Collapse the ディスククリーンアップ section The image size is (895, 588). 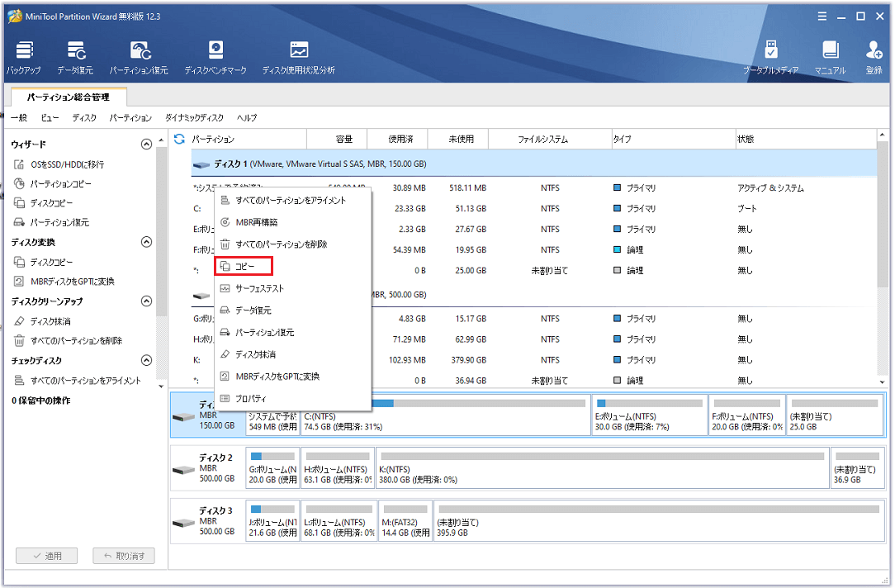[x=147, y=301]
